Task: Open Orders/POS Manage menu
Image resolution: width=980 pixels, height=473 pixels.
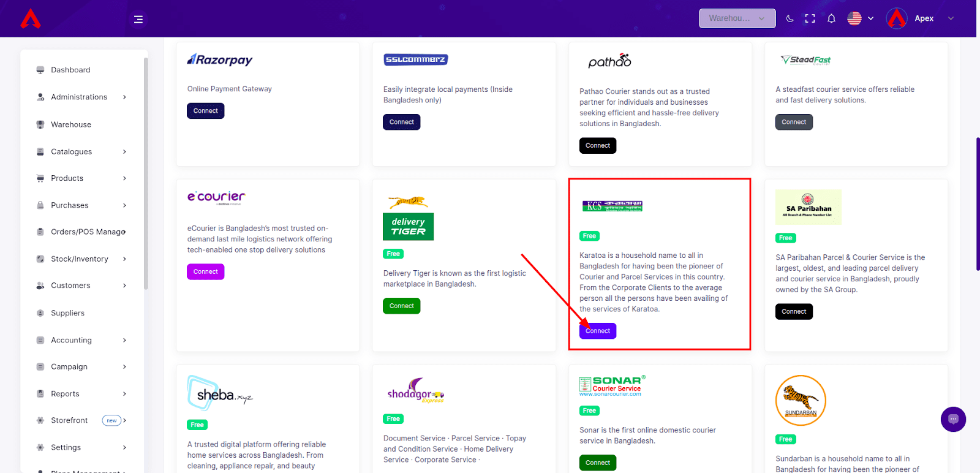Action: (x=88, y=232)
